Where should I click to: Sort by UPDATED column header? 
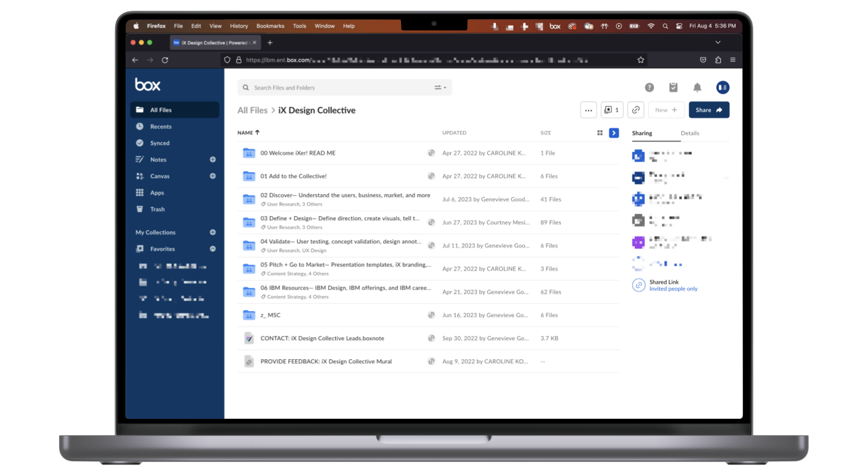click(454, 133)
